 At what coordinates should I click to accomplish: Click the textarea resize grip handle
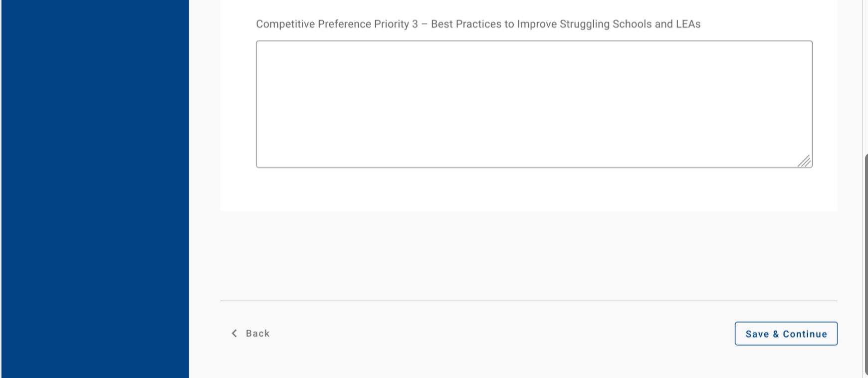pyautogui.click(x=804, y=161)
